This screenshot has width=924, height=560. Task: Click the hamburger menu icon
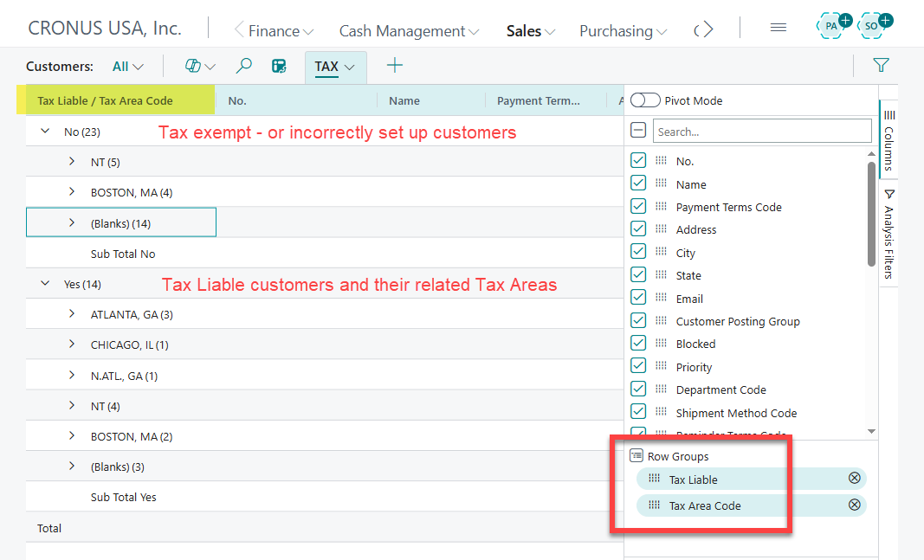[x=778, y=27]
